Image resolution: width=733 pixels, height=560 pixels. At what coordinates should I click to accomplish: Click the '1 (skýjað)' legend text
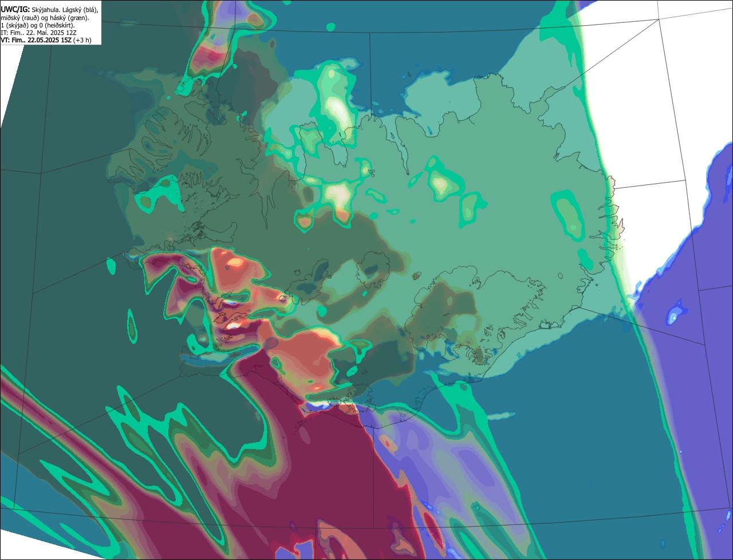pos(14,26)
